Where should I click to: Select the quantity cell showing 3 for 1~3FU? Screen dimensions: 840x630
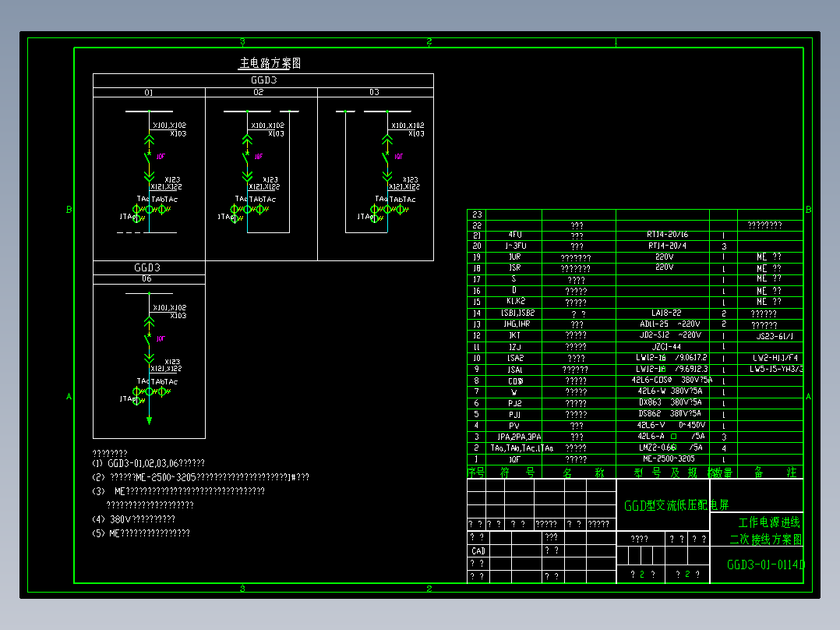pos(725,246)
